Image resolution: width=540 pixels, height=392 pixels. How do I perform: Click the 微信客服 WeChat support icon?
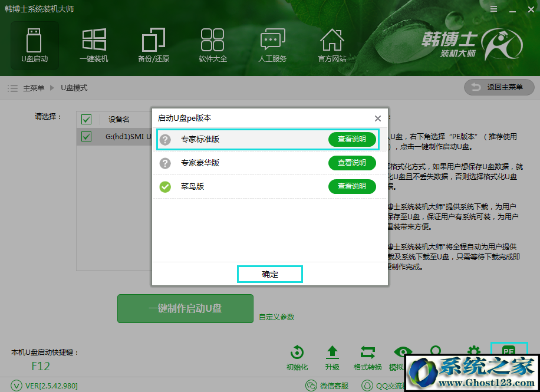311,386
